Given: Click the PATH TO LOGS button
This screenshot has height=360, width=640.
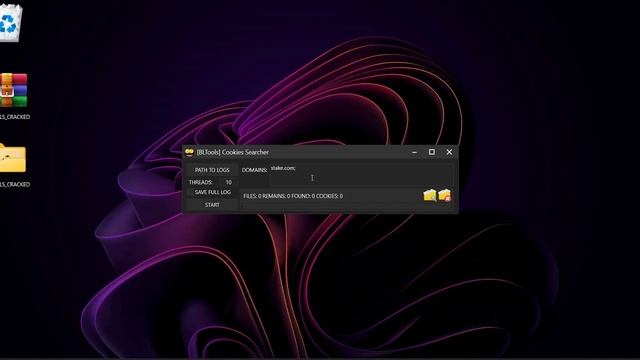Looking at the screenshot, I should [212, 170].
